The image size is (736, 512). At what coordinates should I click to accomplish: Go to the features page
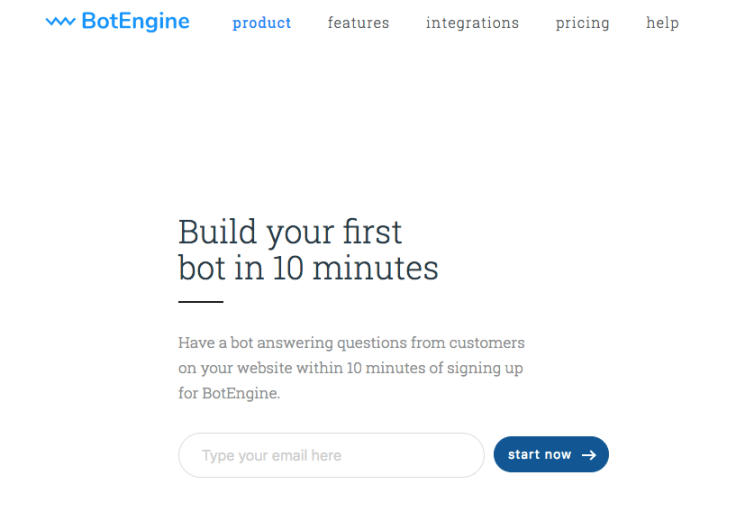[358, 23]
